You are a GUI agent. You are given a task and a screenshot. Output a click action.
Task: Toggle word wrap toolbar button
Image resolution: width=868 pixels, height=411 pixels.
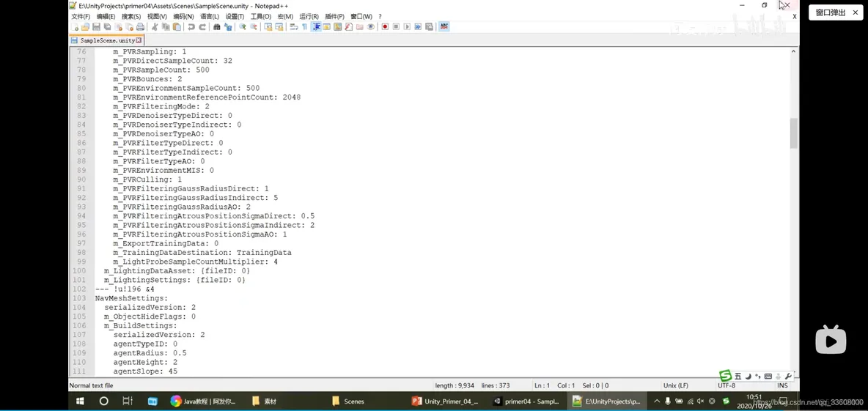pyautogui.click(x=293, y=26)
